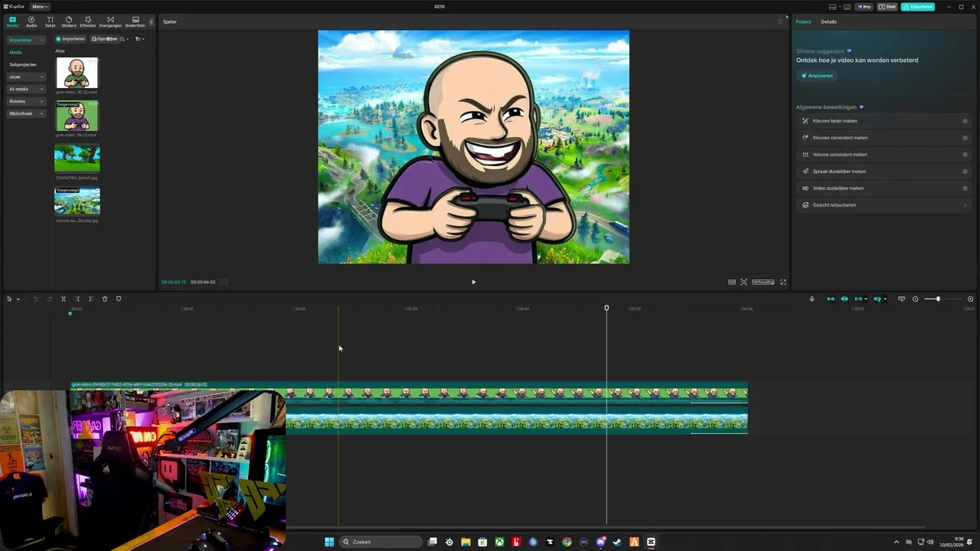Click the Exporteren button
Screen dimensions: 980x551
pyautogui.click(x=917, y=6)
